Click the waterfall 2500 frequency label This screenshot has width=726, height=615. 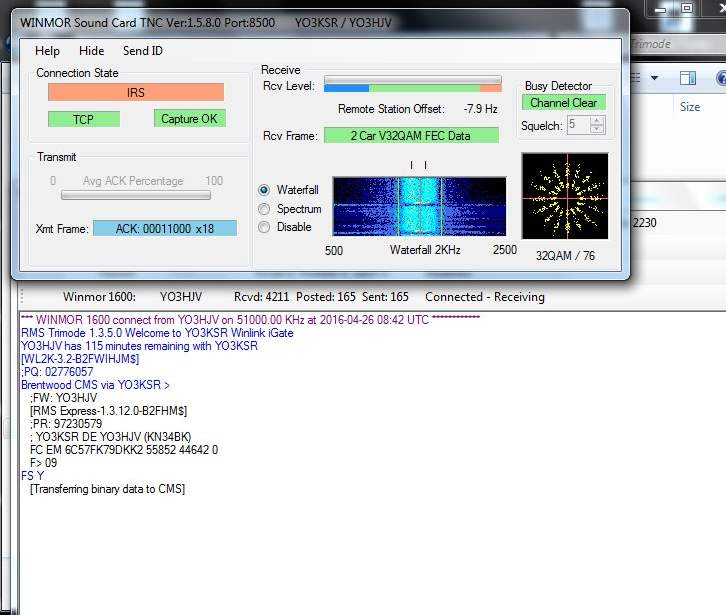(505, 250)
